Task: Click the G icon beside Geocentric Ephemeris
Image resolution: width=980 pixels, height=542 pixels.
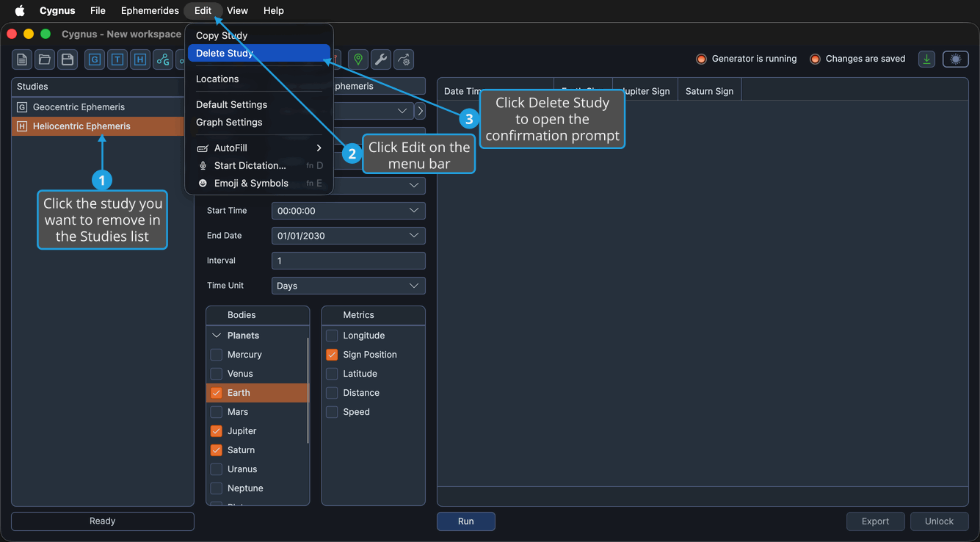Action: pos(22,107)
